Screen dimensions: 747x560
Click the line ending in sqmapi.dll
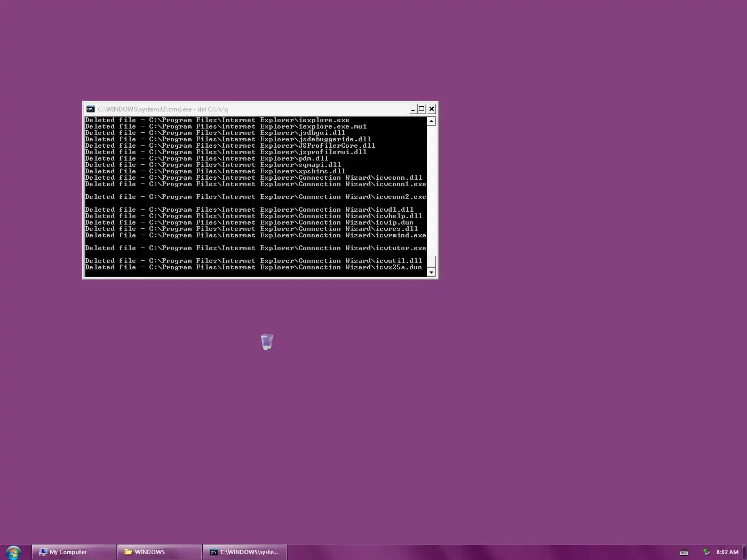click(x=213, y=165)
